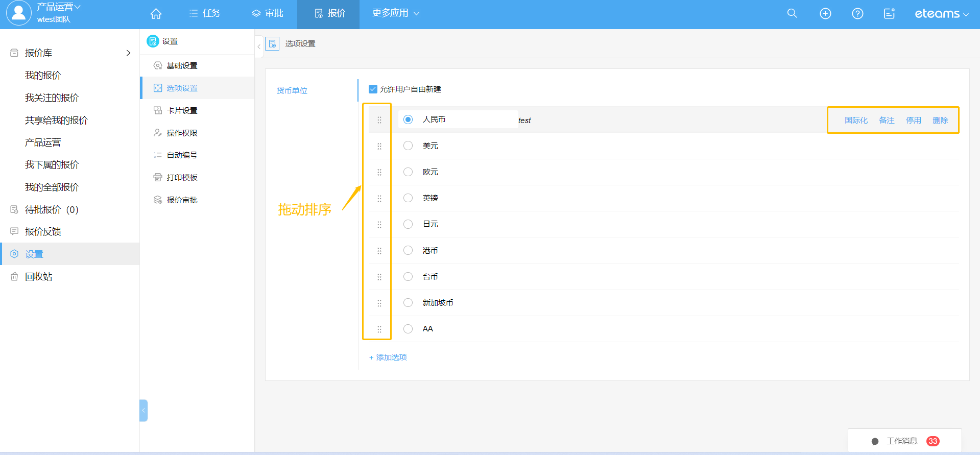
Task: Click the user avatar icon
Action: [18, 13]
